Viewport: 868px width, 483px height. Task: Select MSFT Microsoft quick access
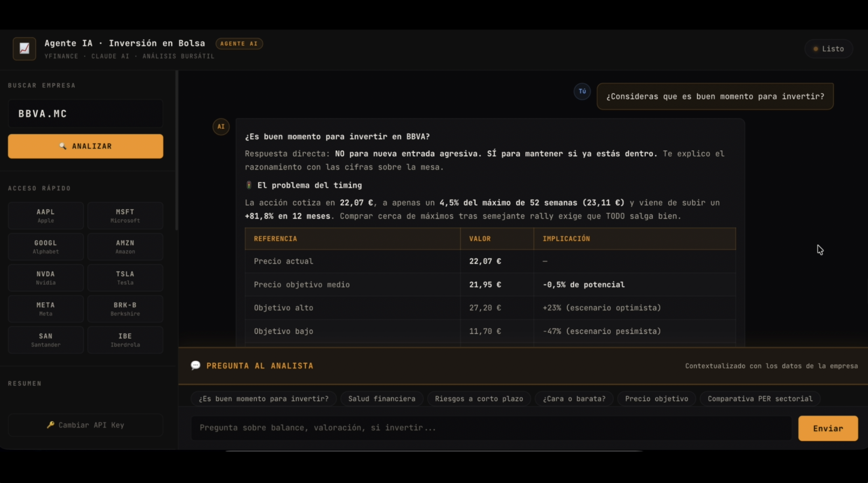125,216
